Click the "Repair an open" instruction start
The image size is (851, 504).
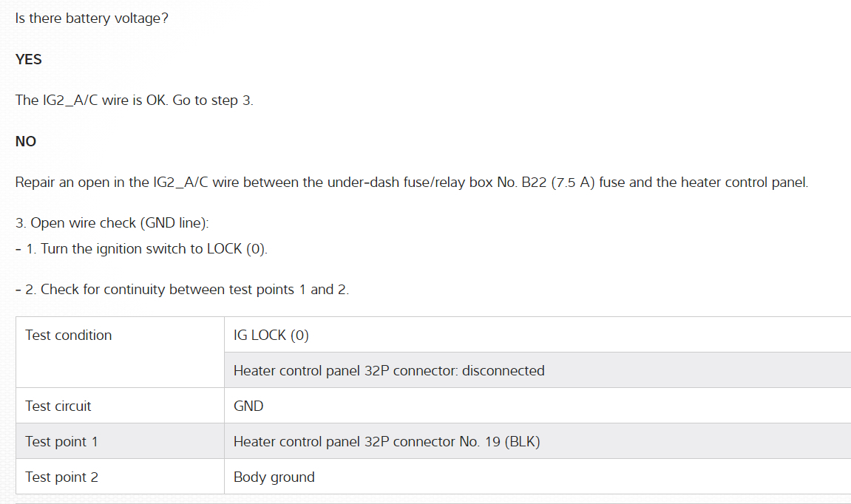(x=58, y=182)
